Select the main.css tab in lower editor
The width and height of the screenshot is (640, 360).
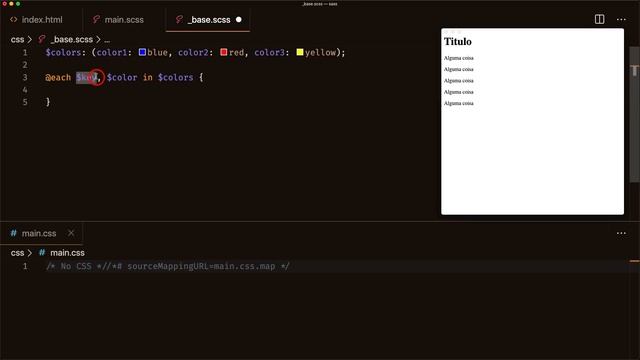(38, 233)
